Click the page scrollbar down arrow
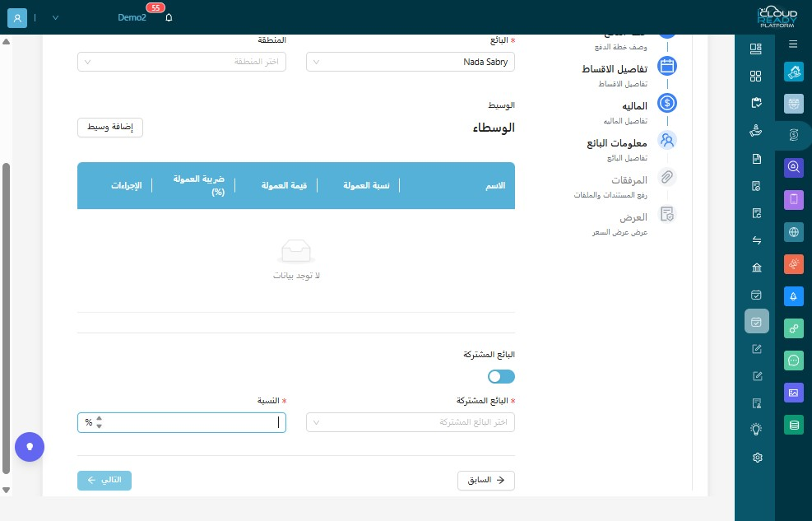 click(7, 490)
